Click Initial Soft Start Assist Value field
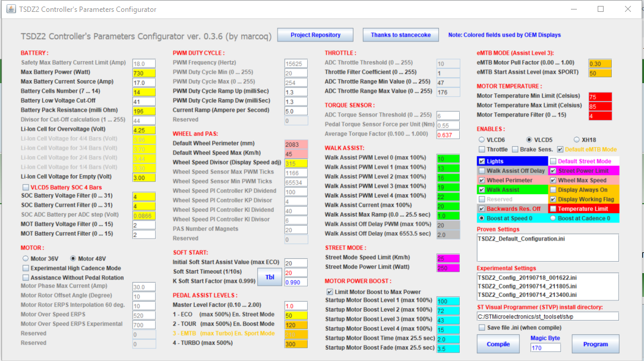 coord(296,263)
